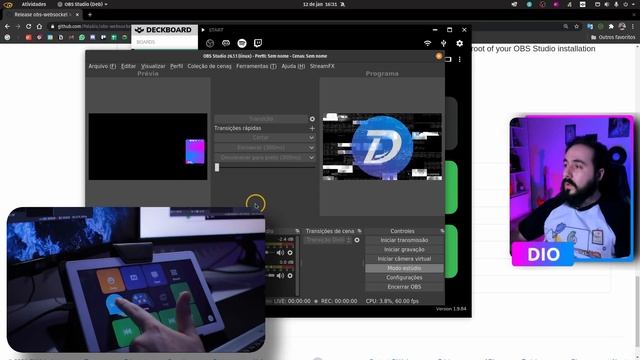The width and height of the screenshot is (640, 360).
Task: Open settings gear for first audio channel
Action: (290, 253)
